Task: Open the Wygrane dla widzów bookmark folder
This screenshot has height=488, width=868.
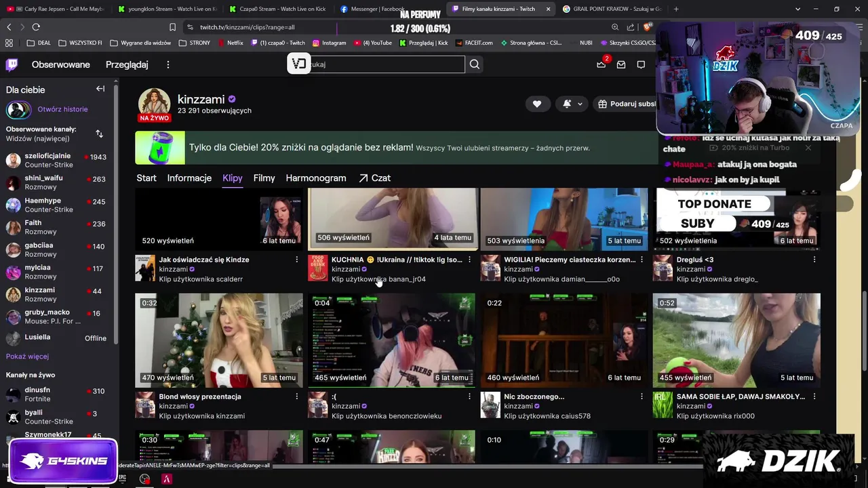Action: tap(140, 43)
